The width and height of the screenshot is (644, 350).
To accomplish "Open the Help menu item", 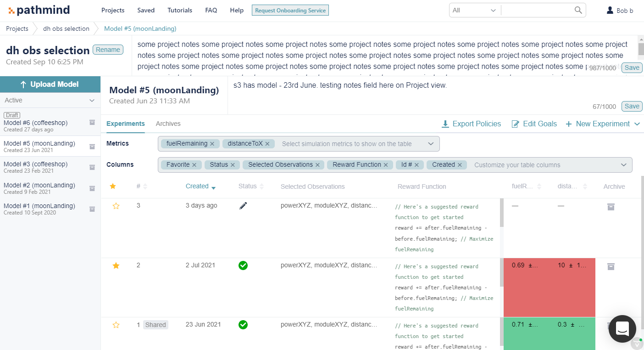I will point(237,10).
